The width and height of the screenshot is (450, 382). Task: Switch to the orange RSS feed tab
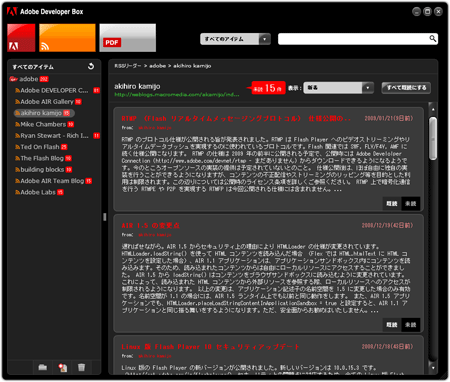click(x=67, y=38)
